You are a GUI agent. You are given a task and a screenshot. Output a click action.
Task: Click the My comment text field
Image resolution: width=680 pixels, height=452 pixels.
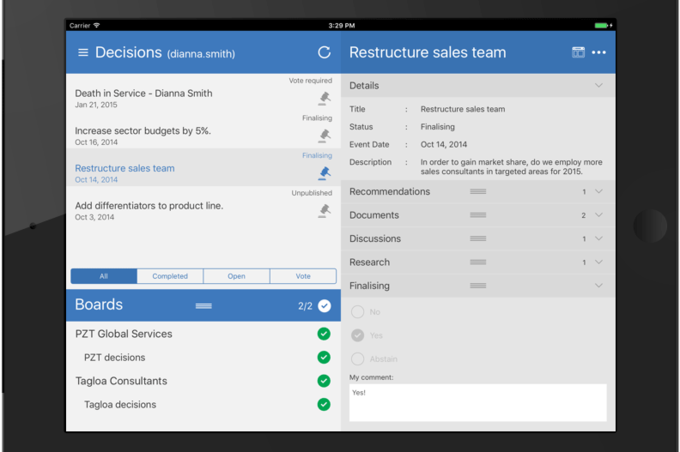pyautogui.click(x=478, y=403)
